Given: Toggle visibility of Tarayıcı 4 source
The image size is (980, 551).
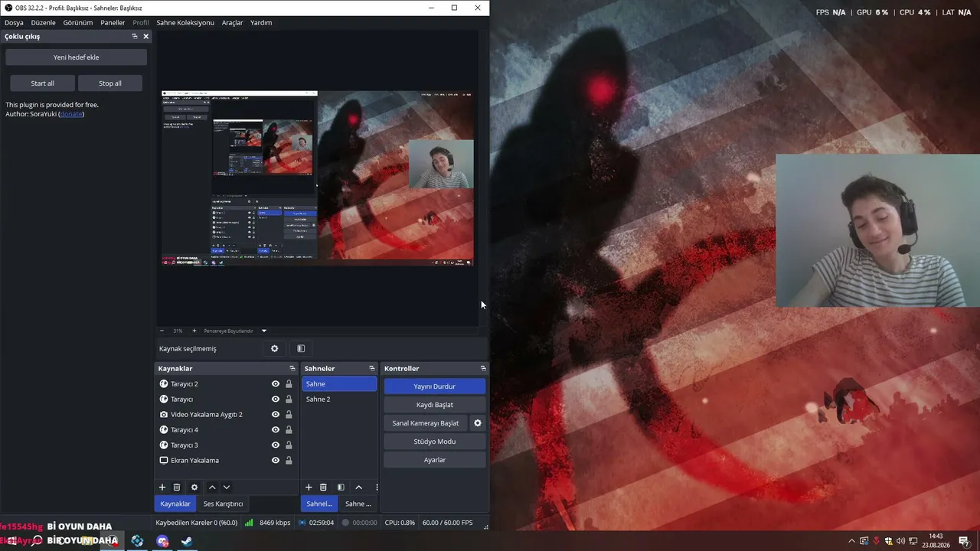Looking at the screenshot, I should 276,430.
